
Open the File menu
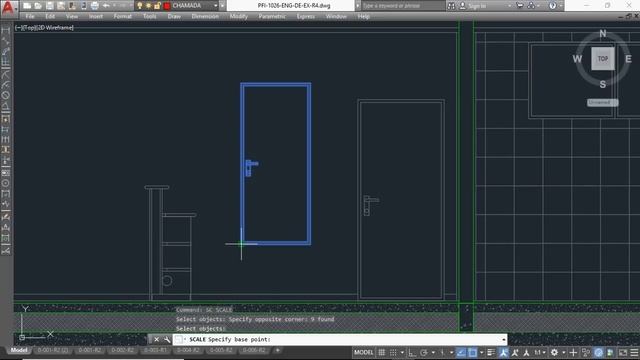(x=30, y=16)
